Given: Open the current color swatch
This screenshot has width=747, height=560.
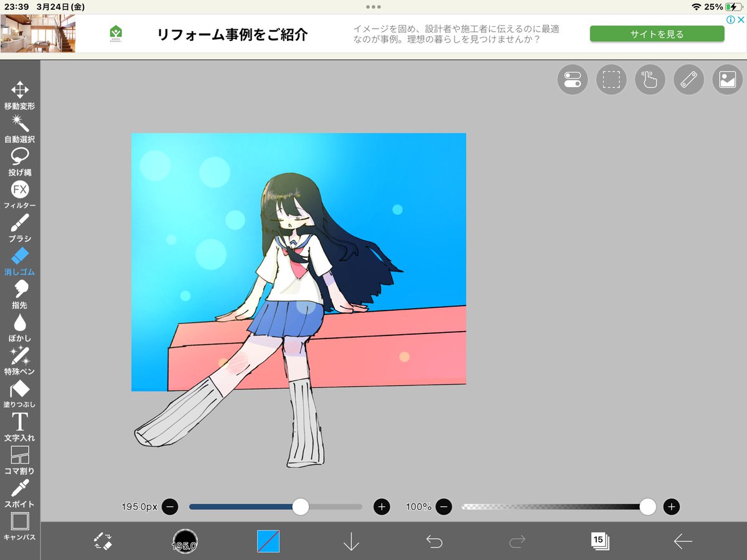Looking at the screenshot, I should pos(268,541).
